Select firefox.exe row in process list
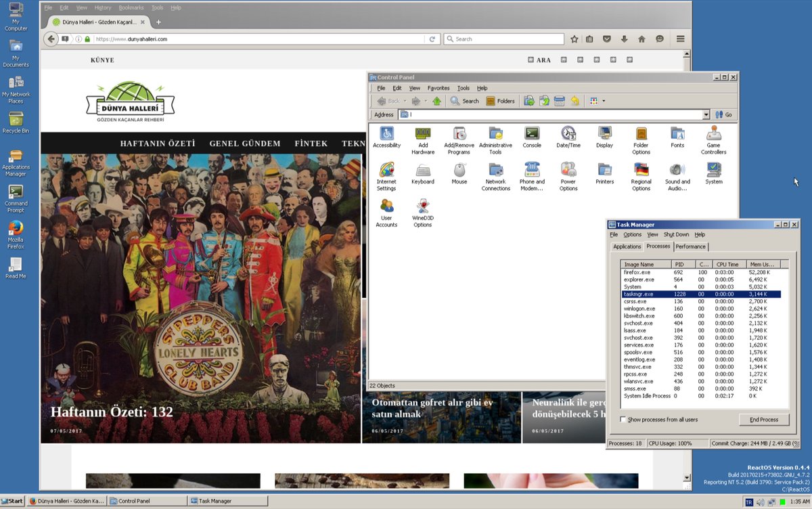812x509 pixels. pyautogui.click(x=701, y=272)
